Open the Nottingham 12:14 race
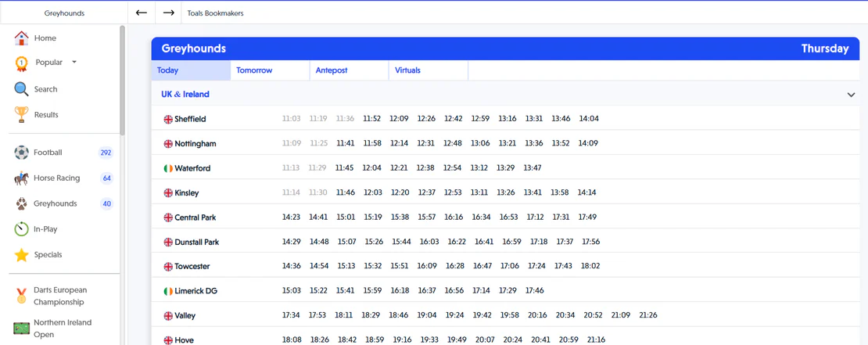Screen dimensions: 868x345 coord(399,143)
